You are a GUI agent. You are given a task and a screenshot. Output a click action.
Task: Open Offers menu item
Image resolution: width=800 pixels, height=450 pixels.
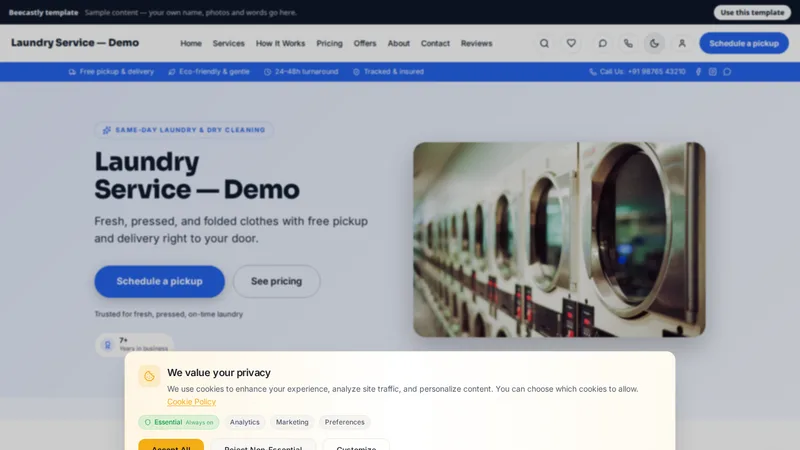click(x=365, y=43)
